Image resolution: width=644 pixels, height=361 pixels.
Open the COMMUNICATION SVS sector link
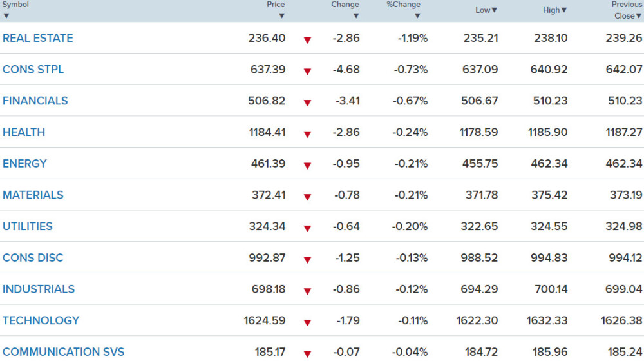(63, 351)
